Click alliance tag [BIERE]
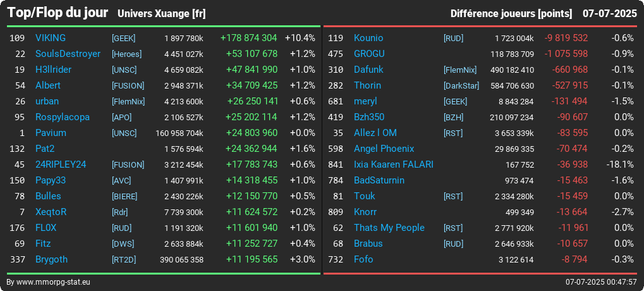Image resolution: width=644 pixels, height=291 pixels. pos(125,197)
